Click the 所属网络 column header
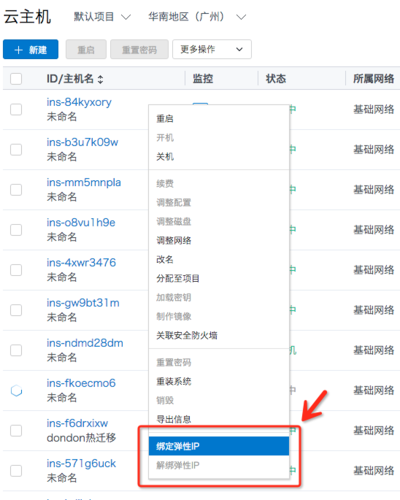The image size is (400, 500). click(x=374, y=79)
